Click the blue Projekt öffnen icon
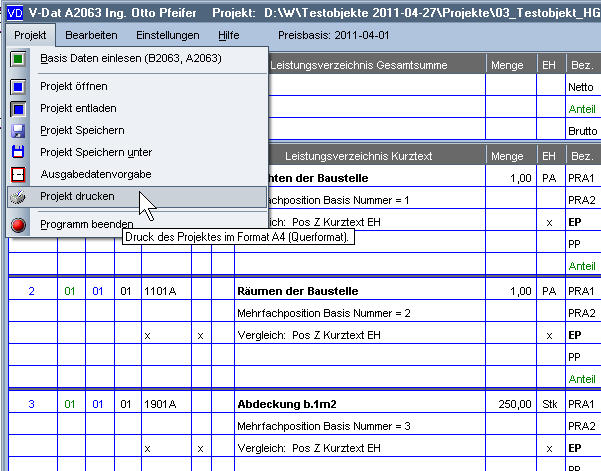Image resolution: width=601 pixels, height=471 pixels. (18, 87)
